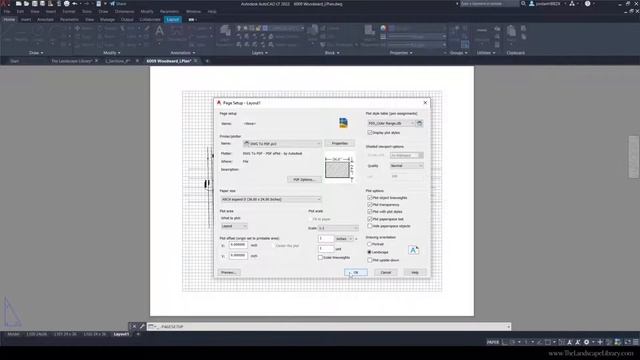The width and height of the screenshot is (640, 360).
Task: Expand the Layers ribbon panel
Action: click(260, 53)
